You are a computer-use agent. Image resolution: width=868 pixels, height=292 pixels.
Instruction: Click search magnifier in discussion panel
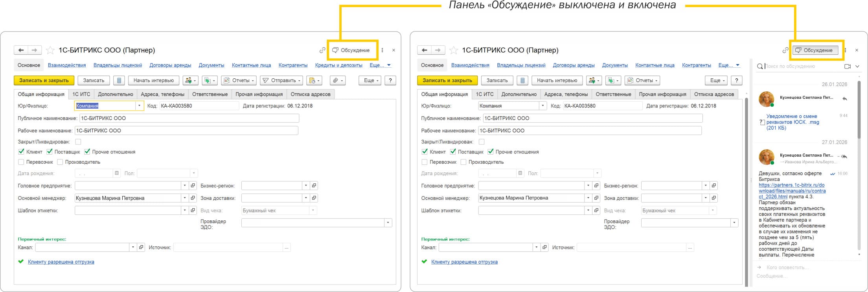point(760,66)
